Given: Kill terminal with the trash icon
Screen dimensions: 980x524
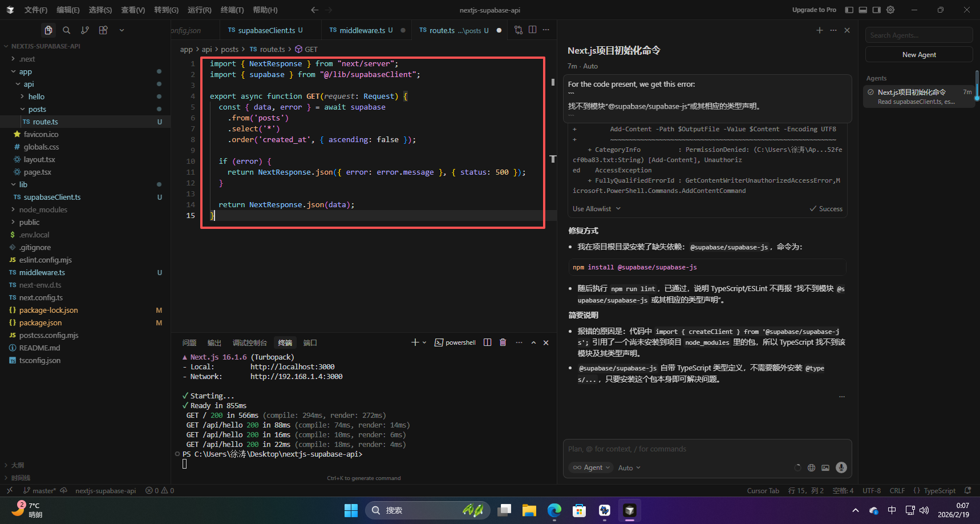Looking at the screenshot, I should click(503, 342).
